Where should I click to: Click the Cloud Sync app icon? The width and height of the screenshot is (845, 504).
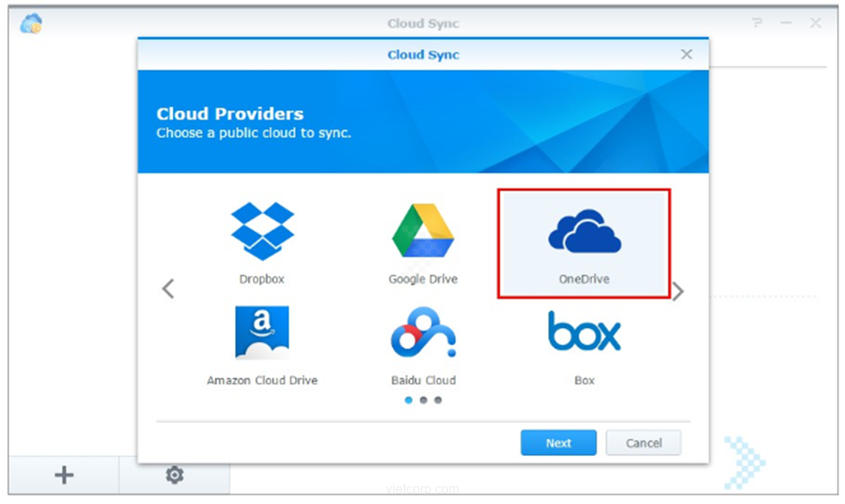tap(31, 24)
